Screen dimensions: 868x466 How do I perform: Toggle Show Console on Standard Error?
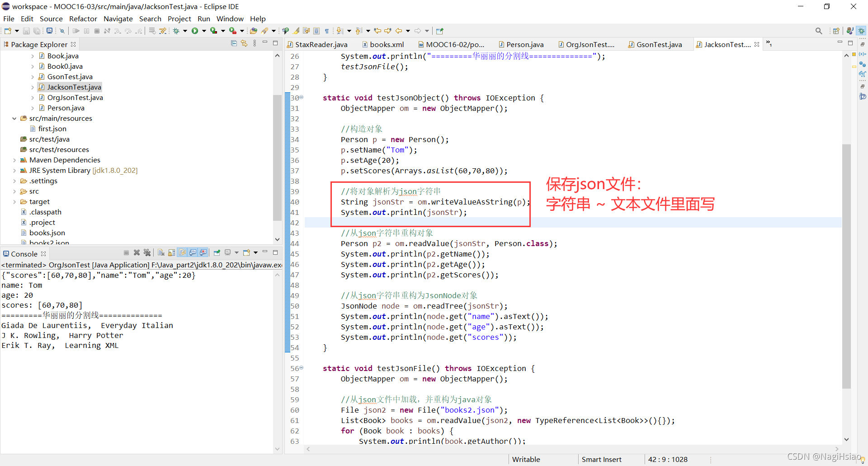[x=203, y=252]
